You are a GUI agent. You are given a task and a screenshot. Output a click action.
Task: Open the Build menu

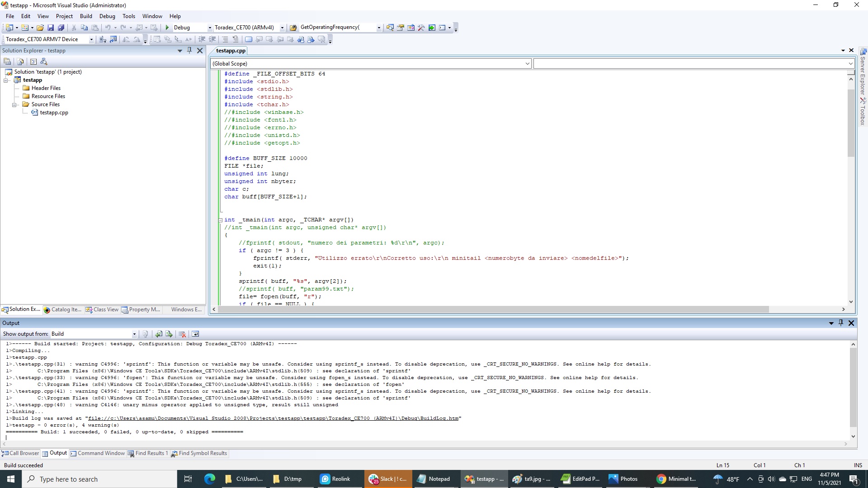tap(86, 16)
